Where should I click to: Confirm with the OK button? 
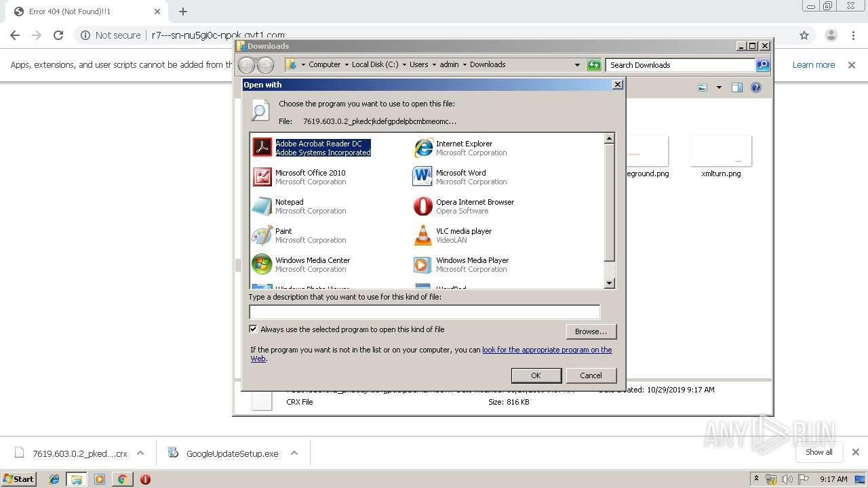(x=536, y=375)
